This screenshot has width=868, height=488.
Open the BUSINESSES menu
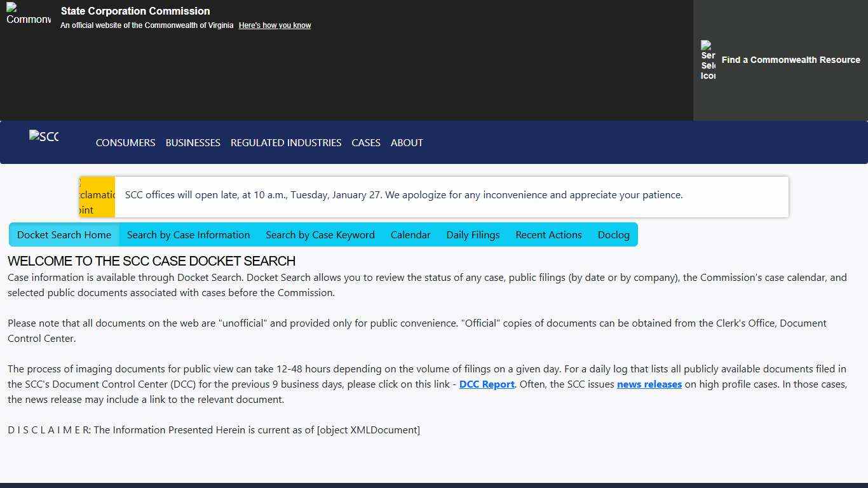[193, 142]
